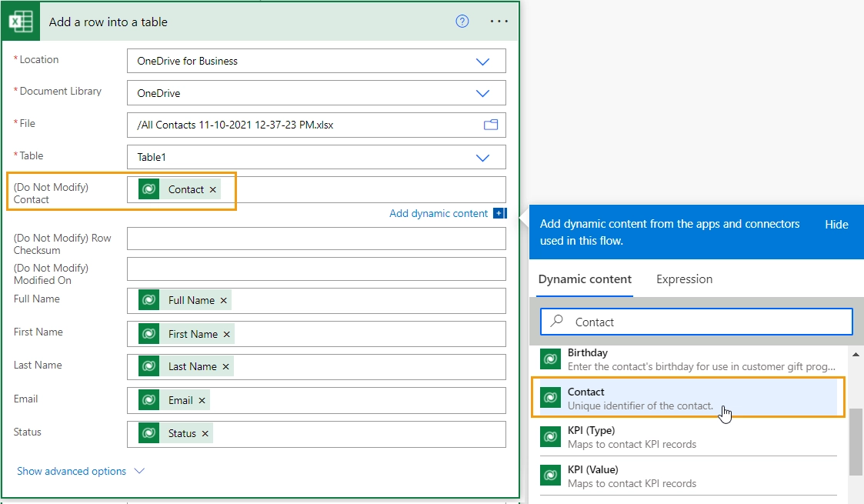Click the Dataverse icon on Full Name token
The height and width of the screenshot is (504, 864).
click(148, 300)
